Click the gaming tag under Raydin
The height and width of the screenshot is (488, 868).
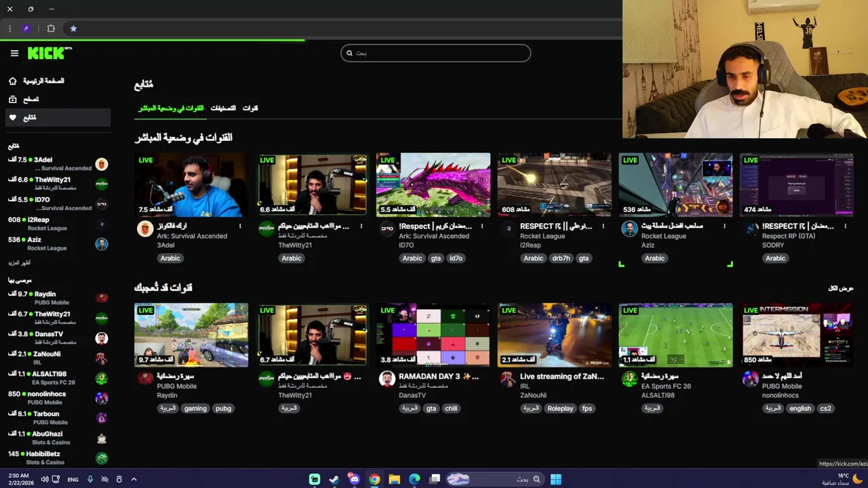195,409
